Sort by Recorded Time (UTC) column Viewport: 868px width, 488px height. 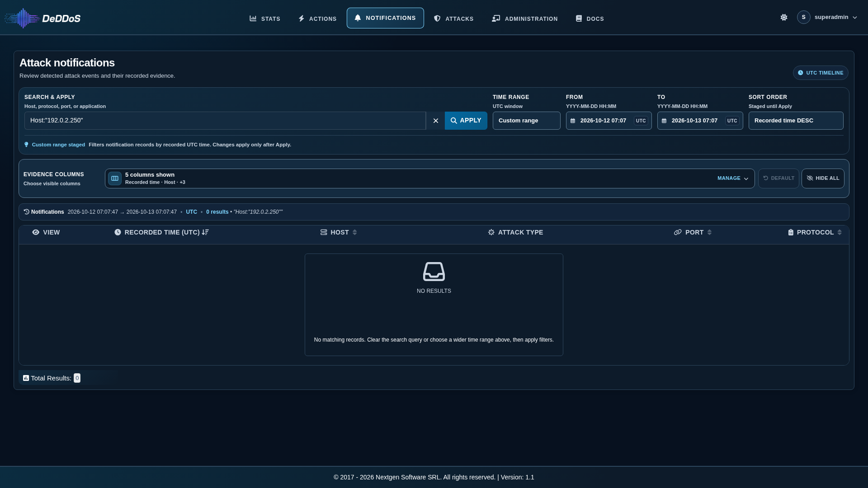tap(161, 232)
